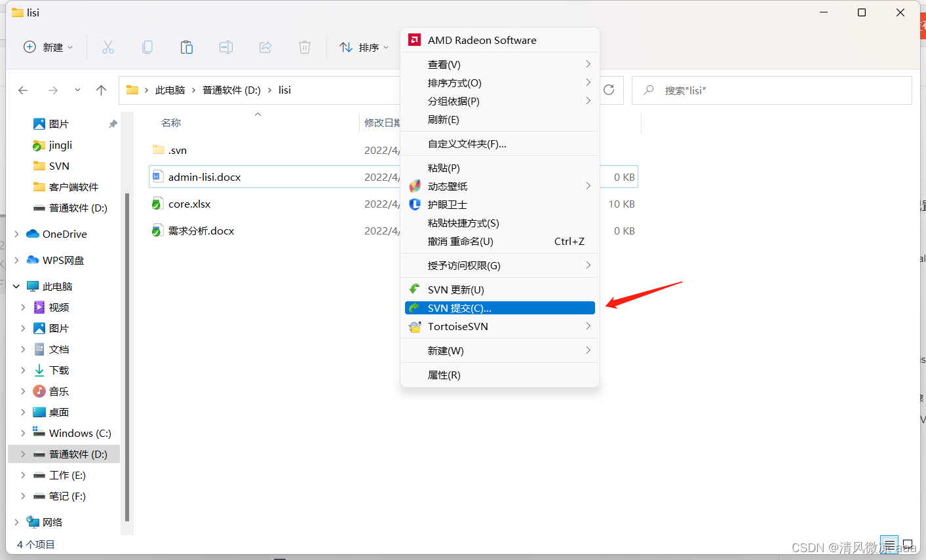Click the refresh icon beside address bar
Viewport: 926px width, 560px height.
click(x=609, y=90)
